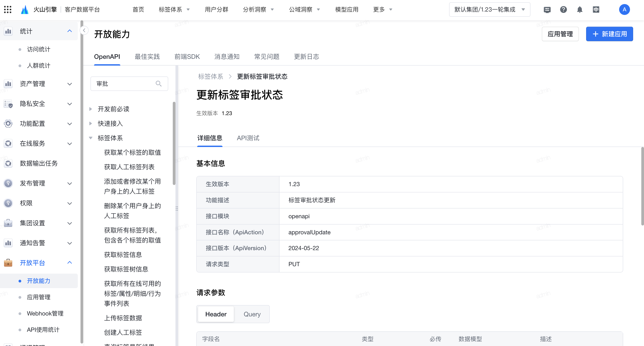This screenshot has height=346, width=644.
Task: Click the 统计 bar-chart sidebar icon
Action: pos(8,31)
